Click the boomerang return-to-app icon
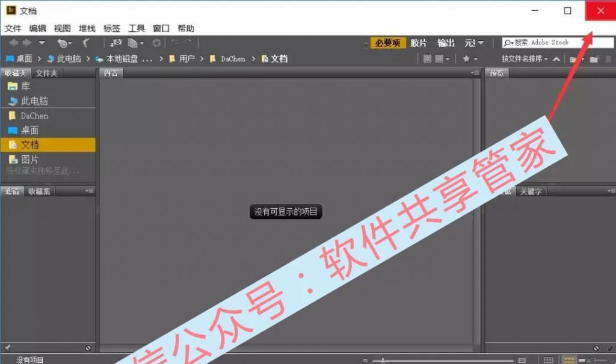 86,43
